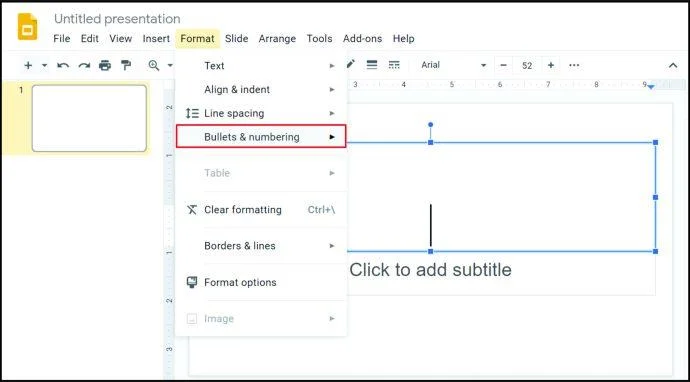Open the Google Slides home logo
The image size is (690, 382).
point(27,27)
